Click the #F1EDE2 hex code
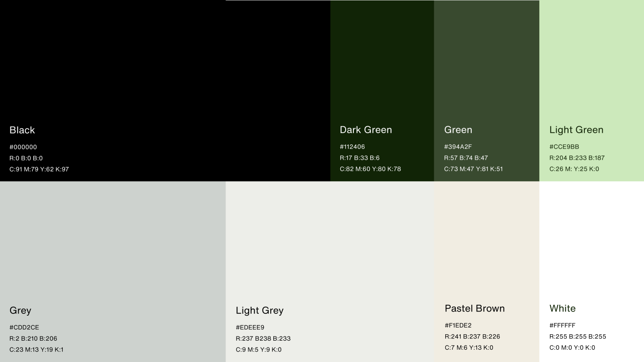The height and width of the screenshot is (362, 644). [458, 325]
